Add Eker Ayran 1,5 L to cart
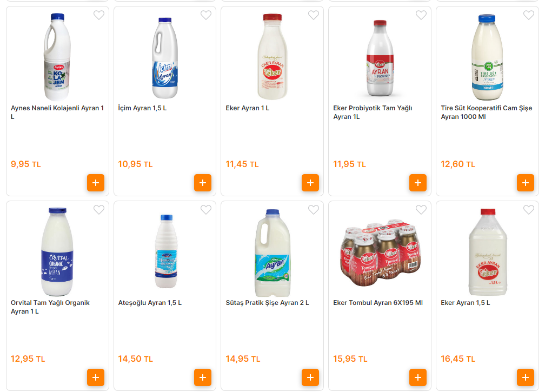Image resolution: width=545 pixels, height=392 pixels. coord(525,377)
